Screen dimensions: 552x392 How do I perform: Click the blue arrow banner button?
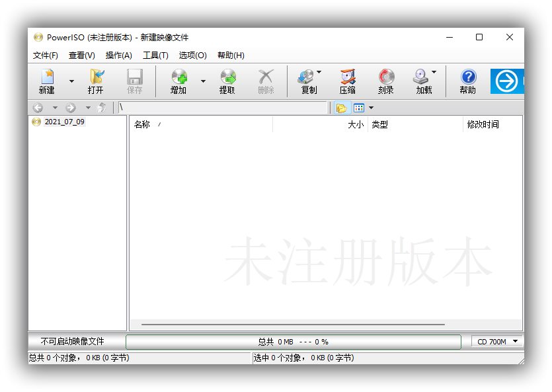point(507,81)
